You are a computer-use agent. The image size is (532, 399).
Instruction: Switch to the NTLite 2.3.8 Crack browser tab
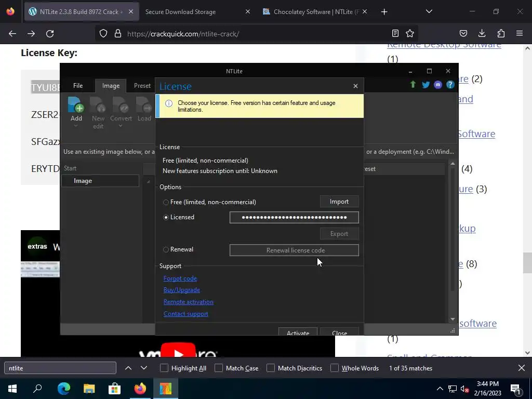(x=81, y=11)
